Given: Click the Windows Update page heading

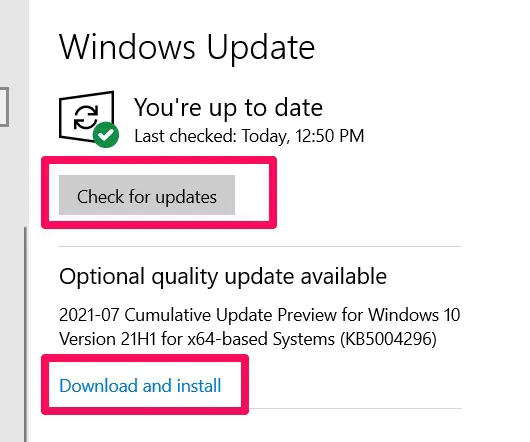Looking at the screenshot, I should click(x=187, y=47).
